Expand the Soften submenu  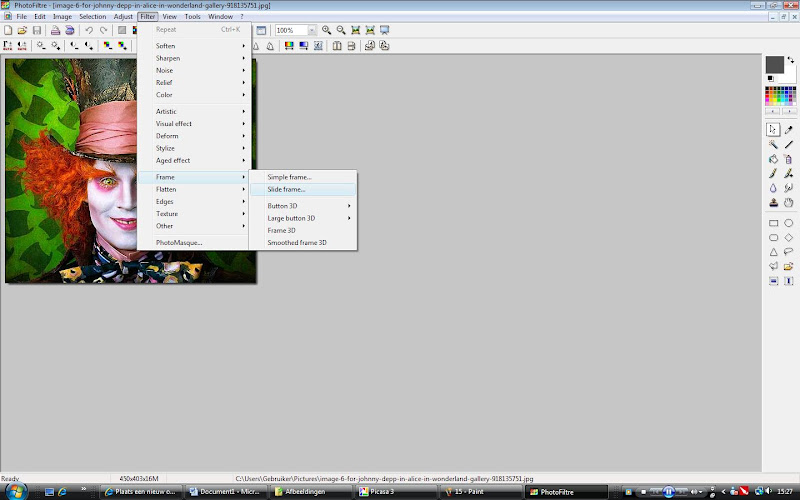click(194, 46)
